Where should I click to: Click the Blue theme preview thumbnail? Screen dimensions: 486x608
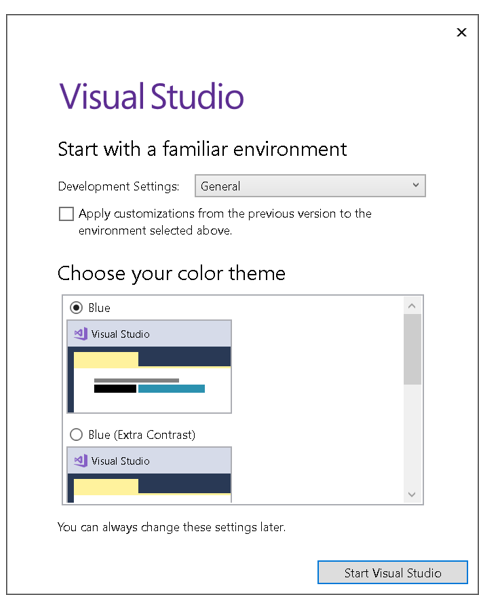pyautogui.click(x=149, y=366)
